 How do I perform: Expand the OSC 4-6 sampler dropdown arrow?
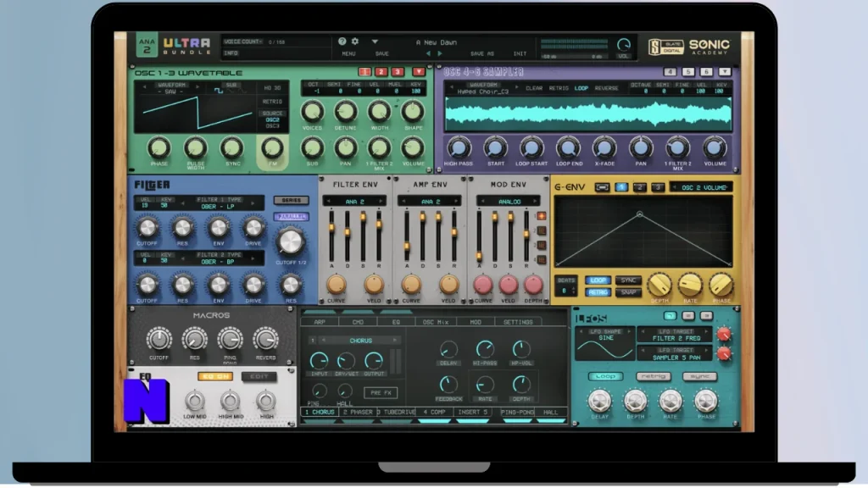tap(725, 72)
